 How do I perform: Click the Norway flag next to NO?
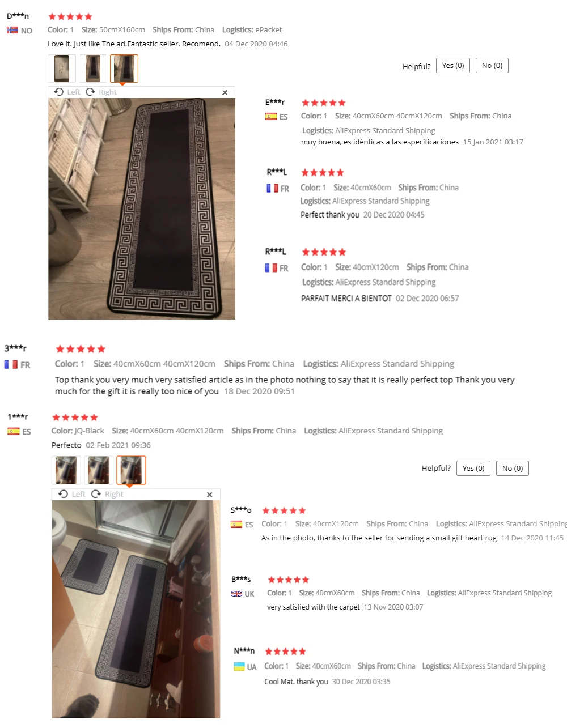coord(12,30)
